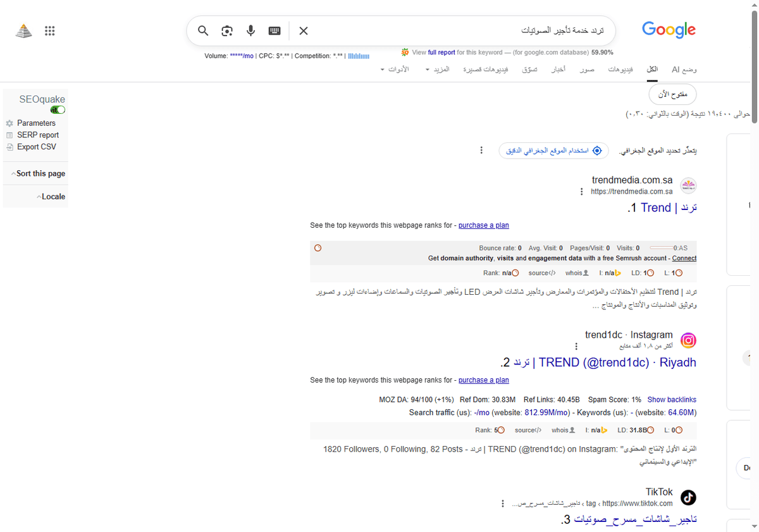Click the Google search magnifier icon
This screenshot has height=532, width=759.
[203, 31]
